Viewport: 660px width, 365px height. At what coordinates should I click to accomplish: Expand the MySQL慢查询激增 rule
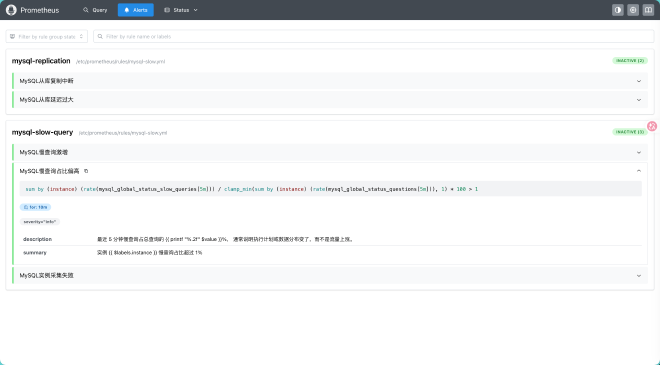point(330,152)
